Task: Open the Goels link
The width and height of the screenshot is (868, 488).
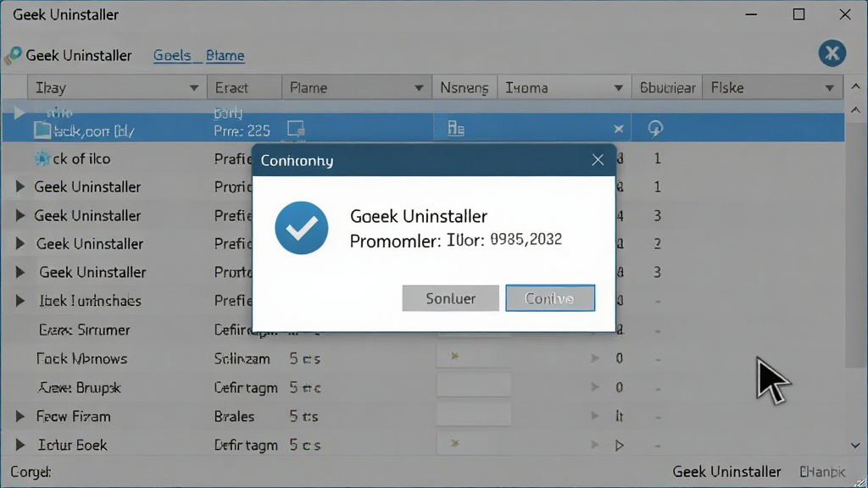Action: pyautogui.click(x=172, y=55)
